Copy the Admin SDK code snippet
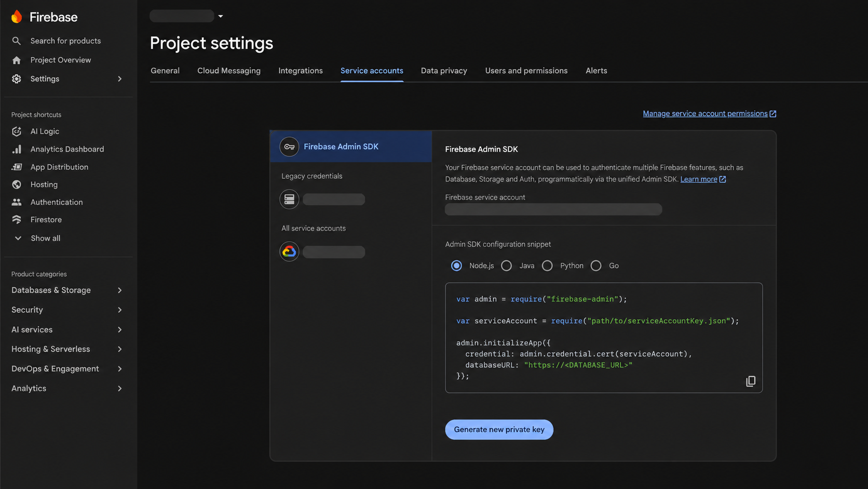The image size is (868, 489). point(751,381)
